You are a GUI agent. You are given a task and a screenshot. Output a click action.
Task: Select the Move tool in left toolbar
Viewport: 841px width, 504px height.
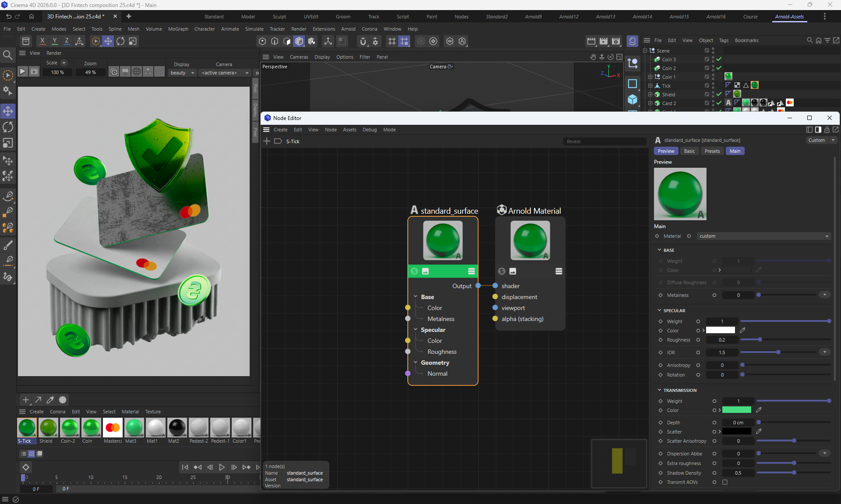(x=8, y=111)
